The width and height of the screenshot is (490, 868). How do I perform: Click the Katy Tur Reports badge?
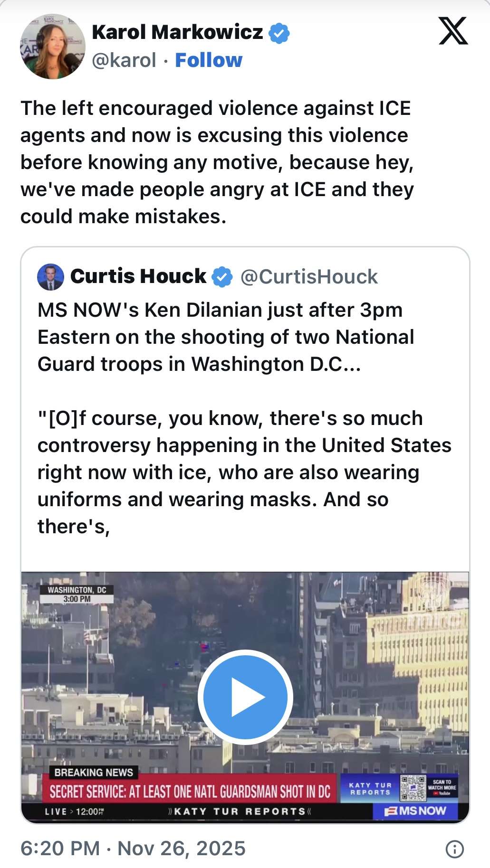tap(370, 789)
